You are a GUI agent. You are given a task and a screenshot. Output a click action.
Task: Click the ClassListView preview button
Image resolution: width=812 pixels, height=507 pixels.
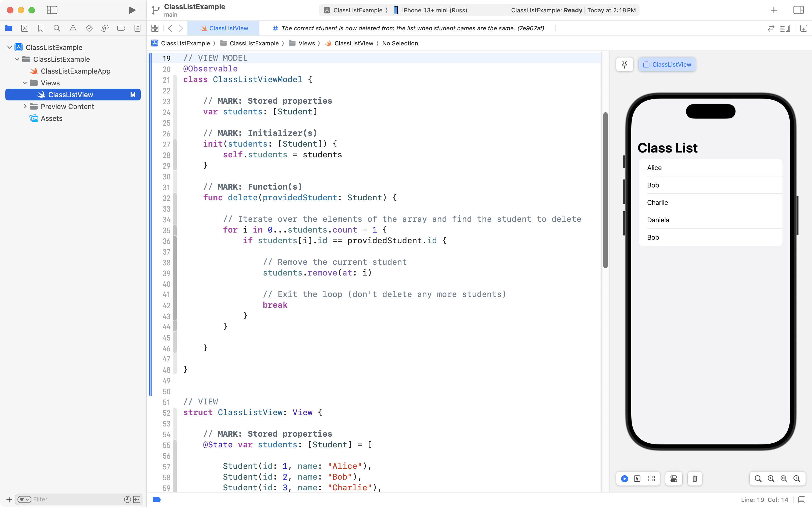click(667, 64)
